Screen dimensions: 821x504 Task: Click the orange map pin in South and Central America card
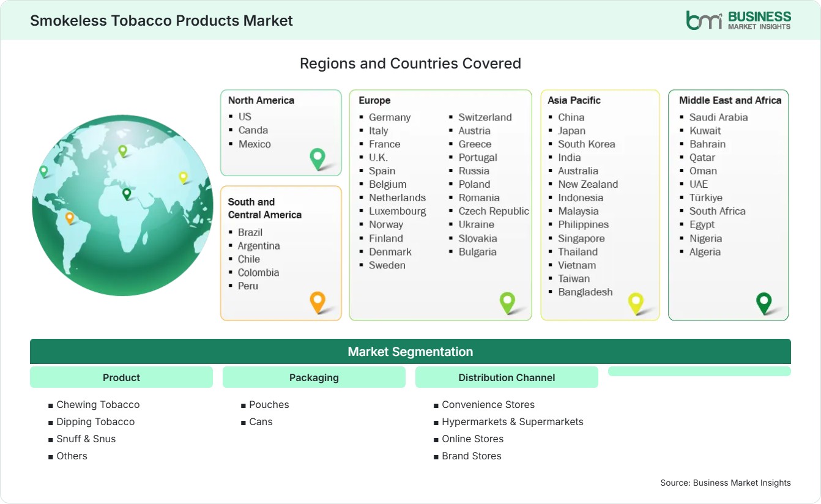click(318, 302)
